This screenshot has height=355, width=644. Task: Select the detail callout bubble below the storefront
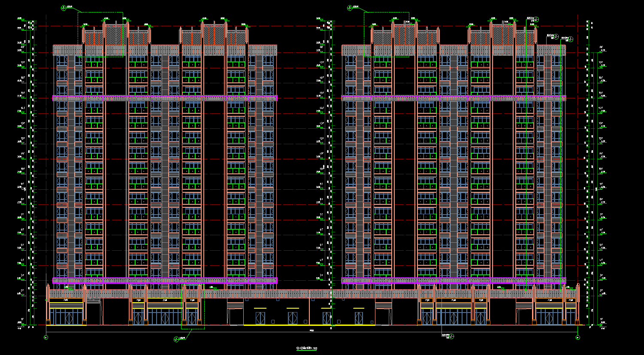coord(176,339)
